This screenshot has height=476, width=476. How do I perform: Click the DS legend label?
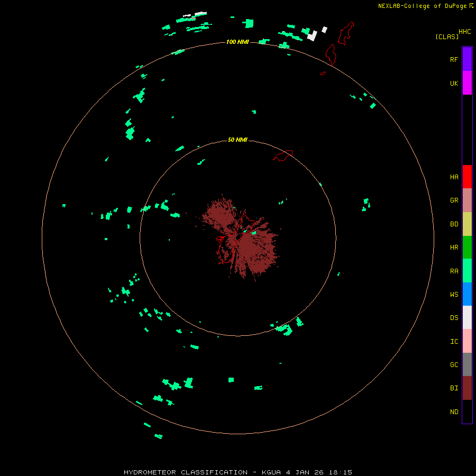(454, 317)
